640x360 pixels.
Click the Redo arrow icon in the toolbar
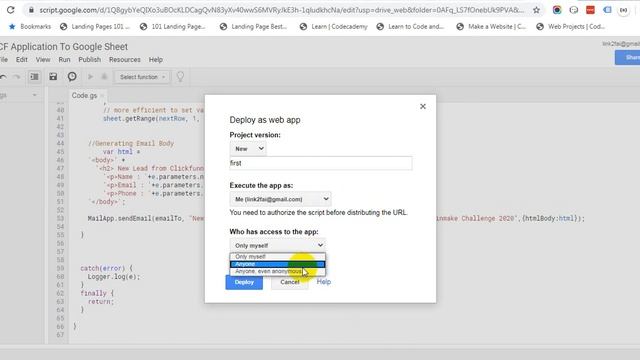click(x=17, y=77)
